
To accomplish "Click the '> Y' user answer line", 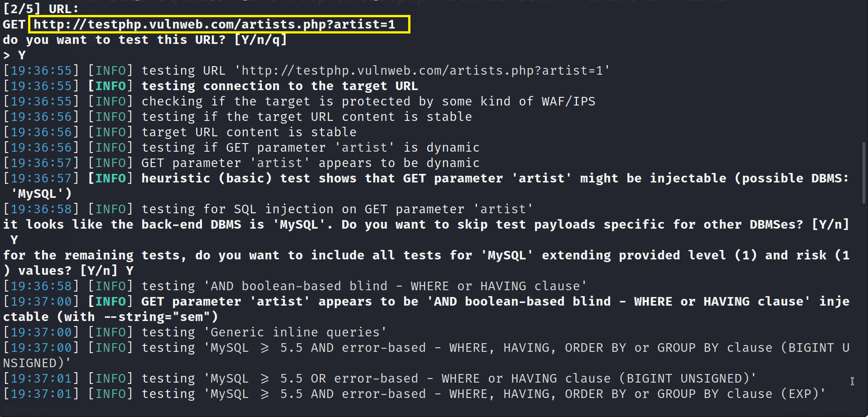I will (x=14, y=55).
